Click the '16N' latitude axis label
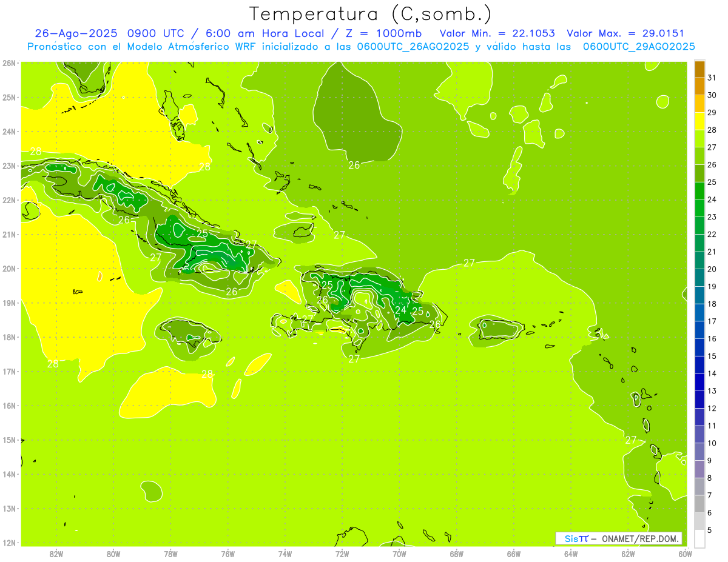The width and height of the screenshot is (728, 562). [9, 406]
